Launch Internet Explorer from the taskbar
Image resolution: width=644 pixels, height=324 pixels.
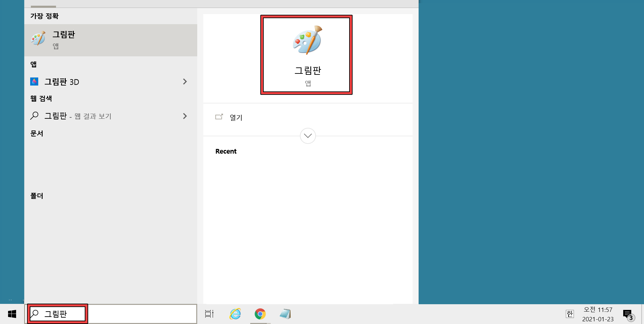[x=235, y=314]
